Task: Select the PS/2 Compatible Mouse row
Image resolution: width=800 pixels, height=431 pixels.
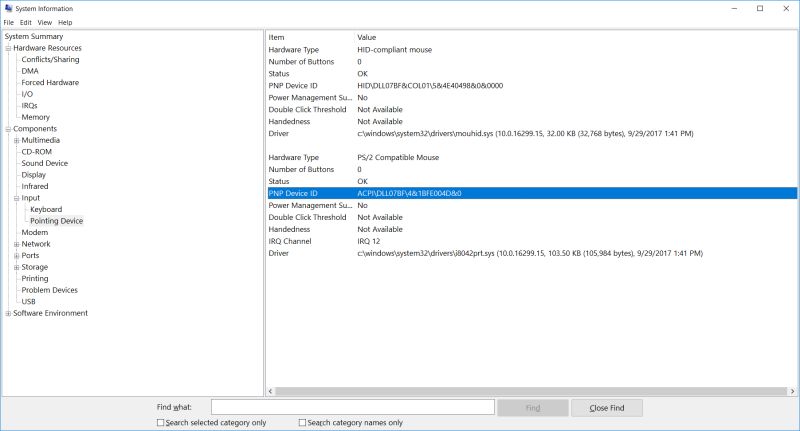Action: point(532,158)
